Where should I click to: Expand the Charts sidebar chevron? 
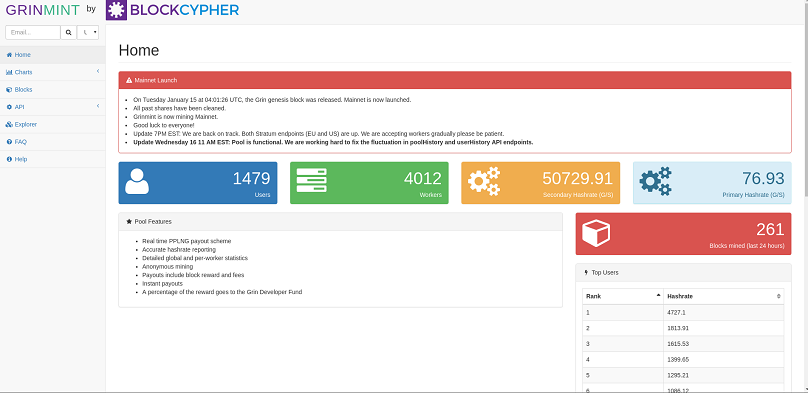click(x=98, y=72)
